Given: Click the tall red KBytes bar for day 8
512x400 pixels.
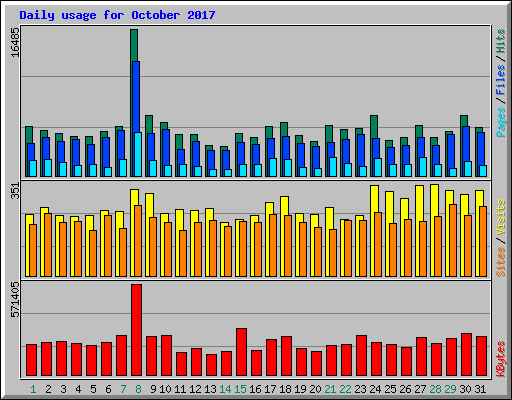Looking at the screenshot, I should point(136,330).
